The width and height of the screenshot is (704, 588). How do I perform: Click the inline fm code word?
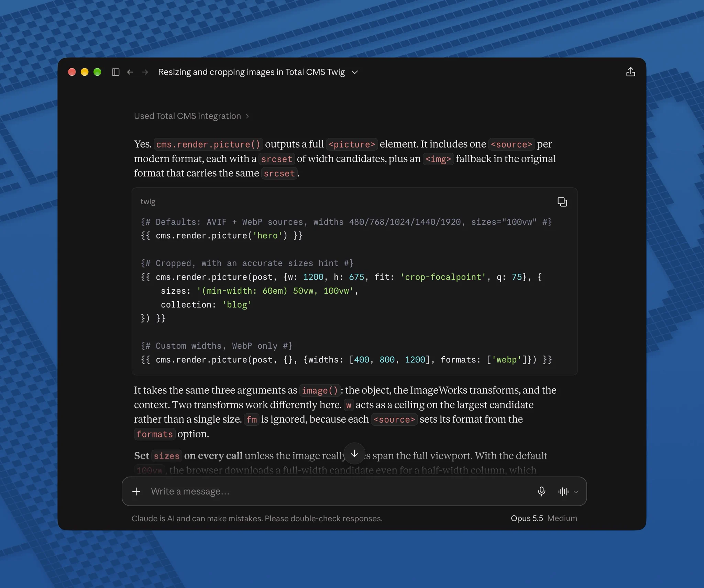point(252,420)
